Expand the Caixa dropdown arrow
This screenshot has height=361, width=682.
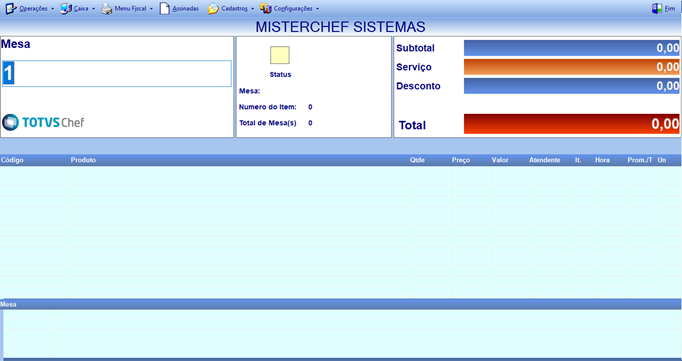93,9
